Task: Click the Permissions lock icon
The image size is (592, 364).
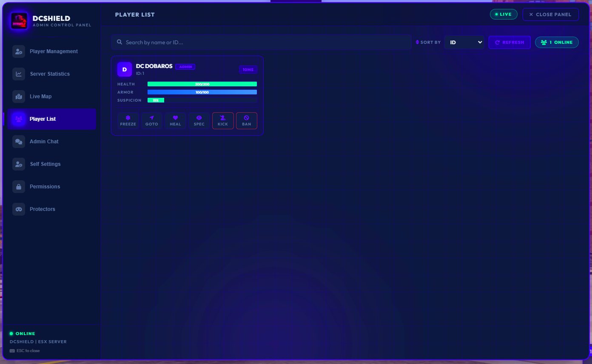Action: pyautogui.click(x=19, y=187)
